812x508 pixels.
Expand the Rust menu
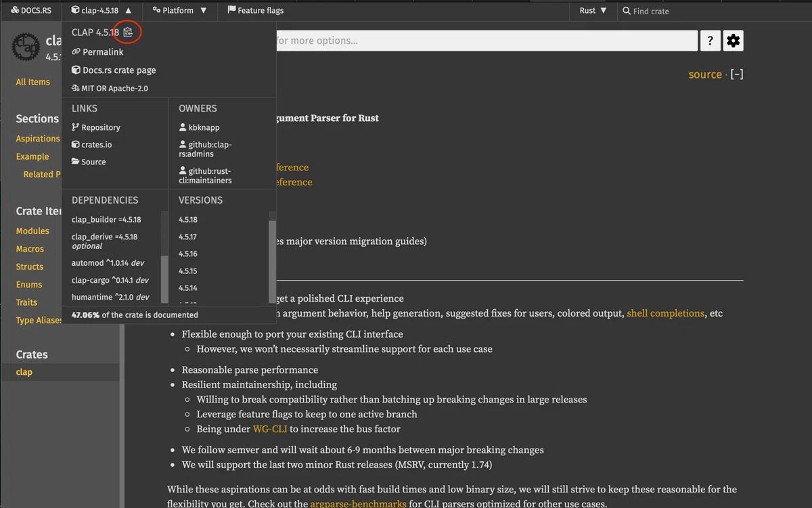(593, 10)
